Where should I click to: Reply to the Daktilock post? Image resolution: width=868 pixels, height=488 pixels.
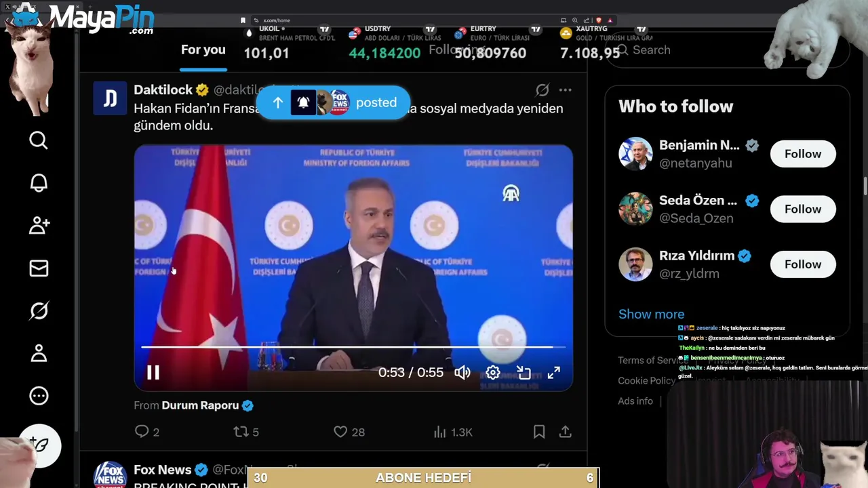[x=146, y=432]
